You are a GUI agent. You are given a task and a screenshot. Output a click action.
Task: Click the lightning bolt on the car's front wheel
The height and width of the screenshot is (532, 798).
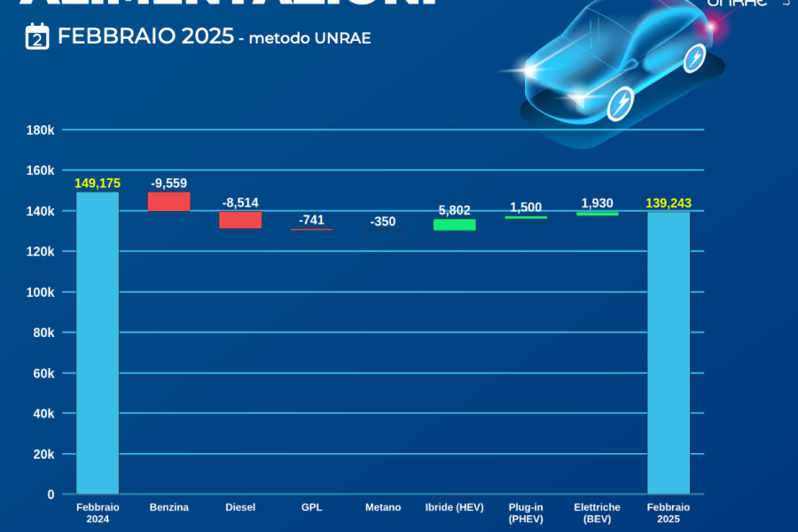tap(620, 102)
